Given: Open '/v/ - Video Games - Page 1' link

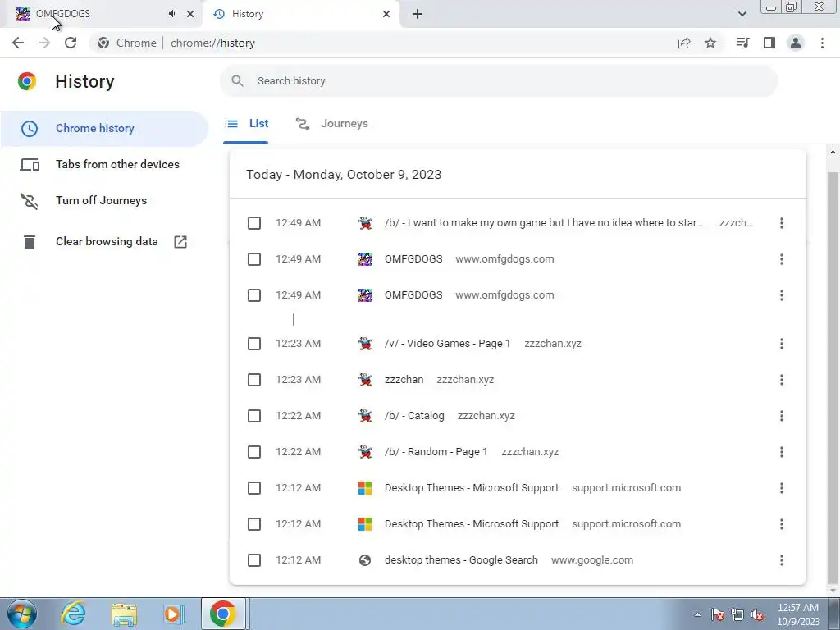Looking at the screenshot, I should coord(447,344).
